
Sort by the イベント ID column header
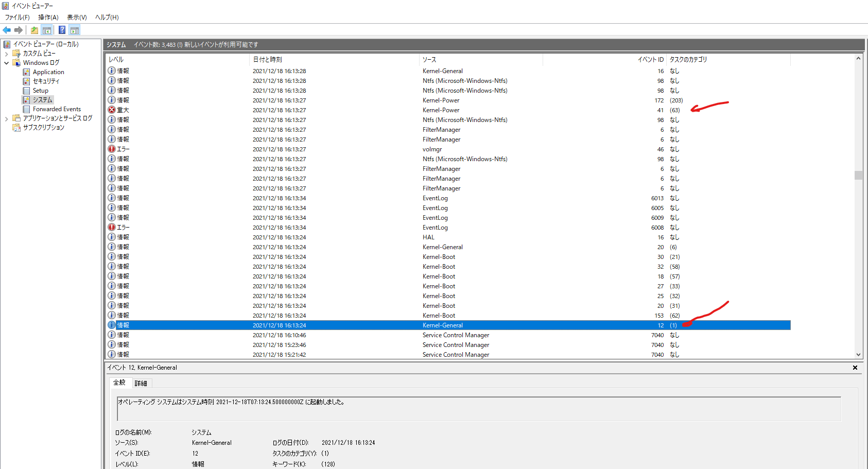604,60
